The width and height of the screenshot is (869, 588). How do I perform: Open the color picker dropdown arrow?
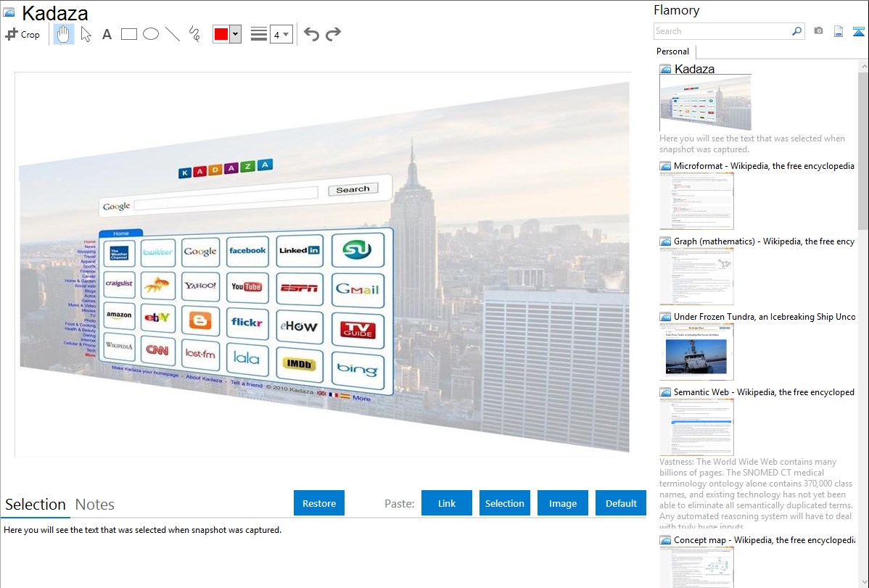click(x=236, y=34)
